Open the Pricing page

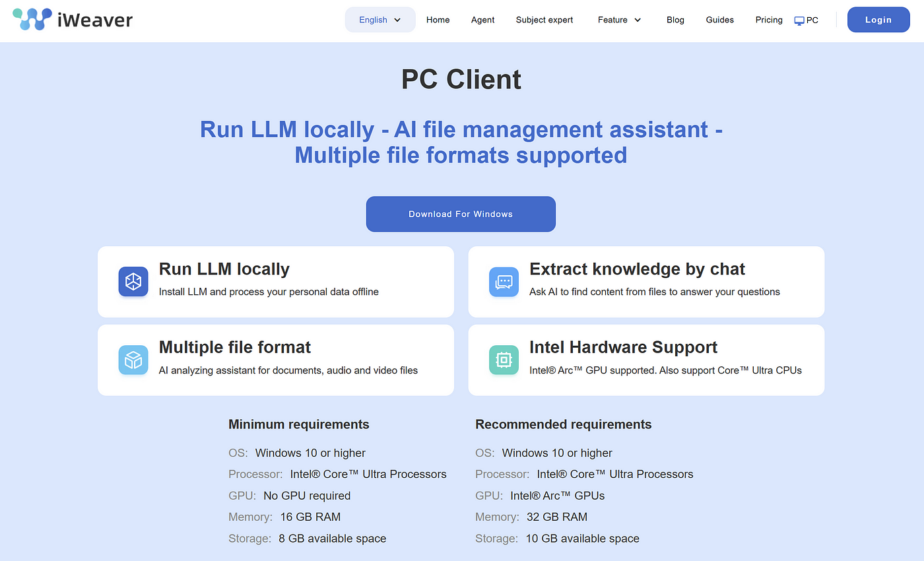point(769,20)
